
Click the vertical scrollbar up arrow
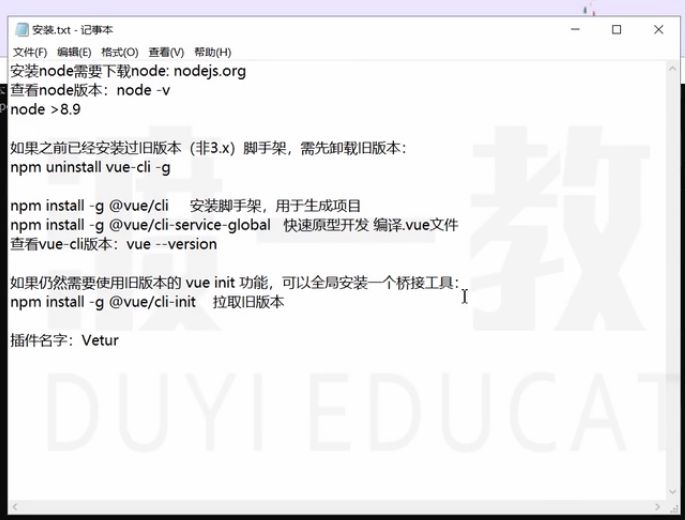pyautogui.click(x=672, y=69)
